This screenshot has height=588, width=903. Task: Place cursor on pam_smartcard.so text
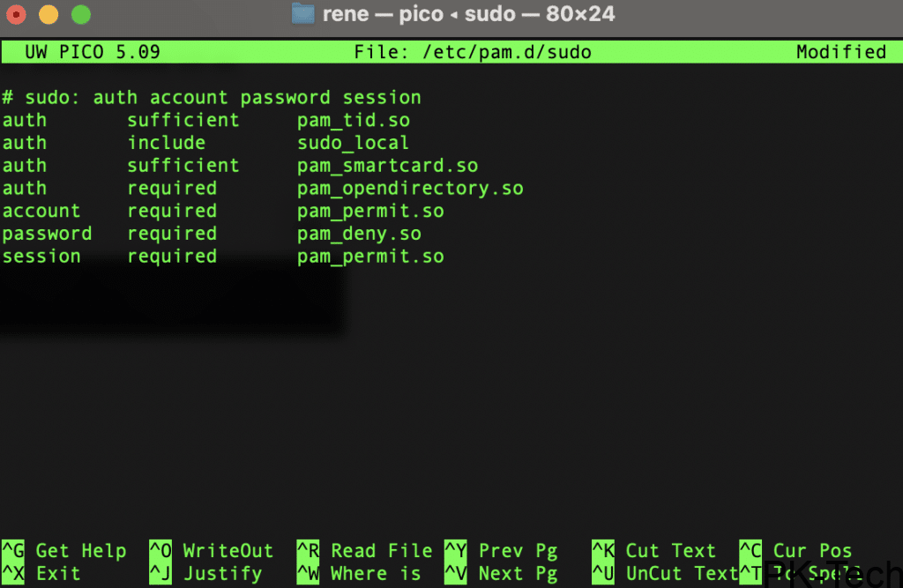(x=387, y=166)
